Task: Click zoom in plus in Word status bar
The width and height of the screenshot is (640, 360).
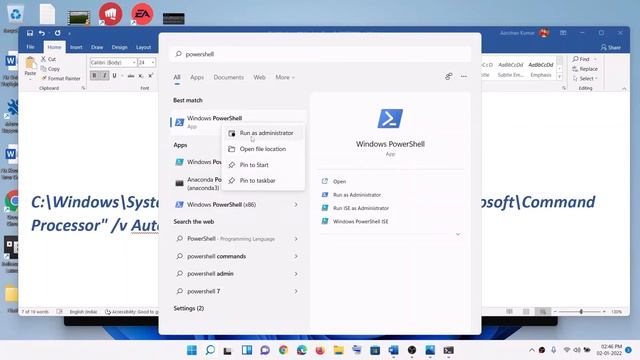Action: 604,312
